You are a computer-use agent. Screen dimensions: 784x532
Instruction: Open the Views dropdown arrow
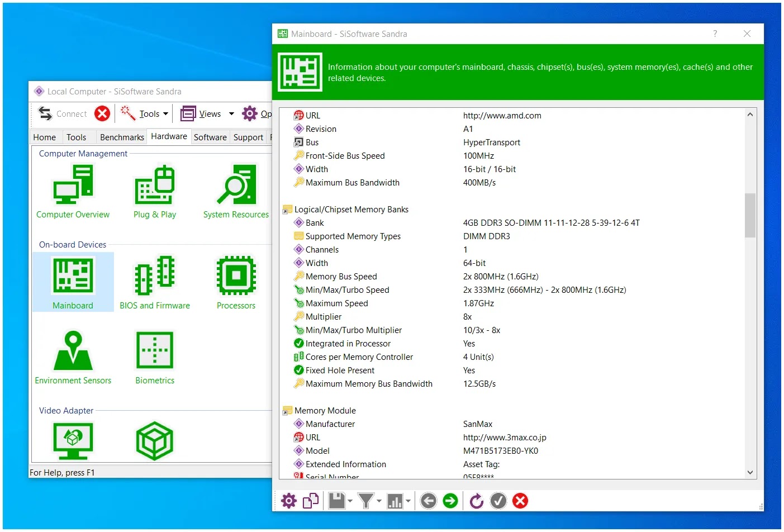coord(231,113)
